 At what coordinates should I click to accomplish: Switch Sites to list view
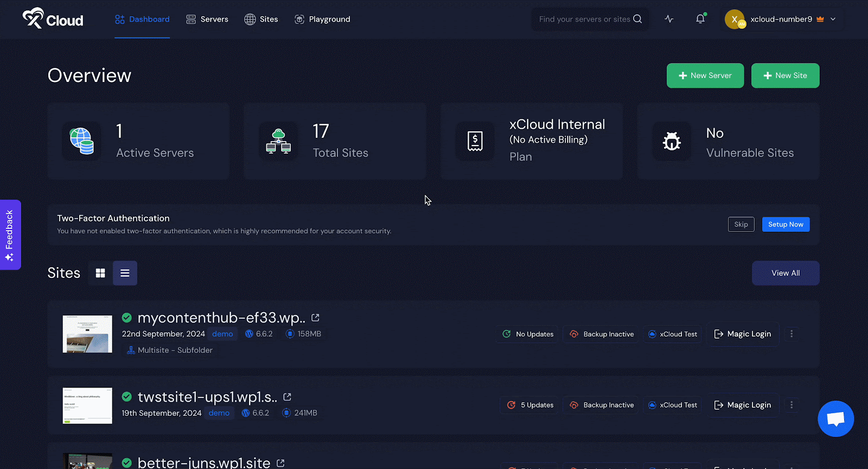click(125, 273)
